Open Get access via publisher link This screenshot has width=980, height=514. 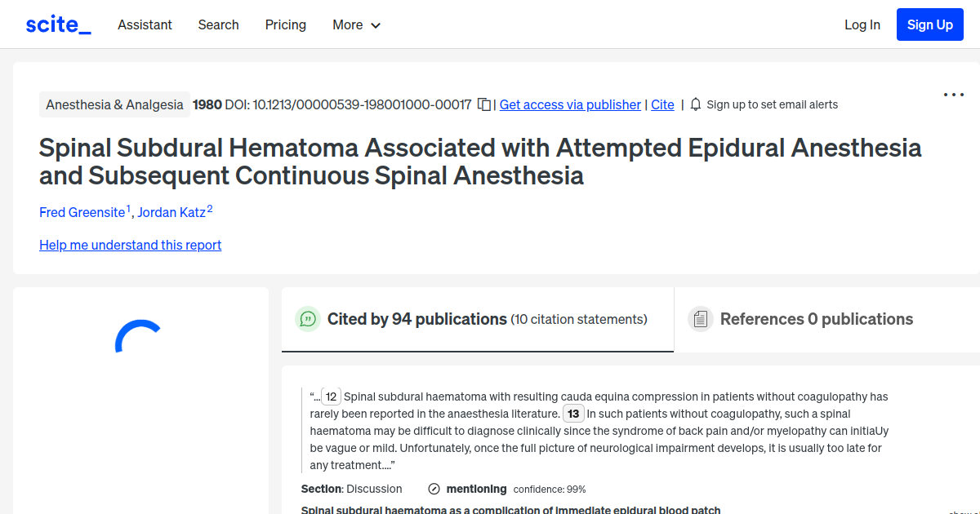pyautogui.click(x=569, y=104)
